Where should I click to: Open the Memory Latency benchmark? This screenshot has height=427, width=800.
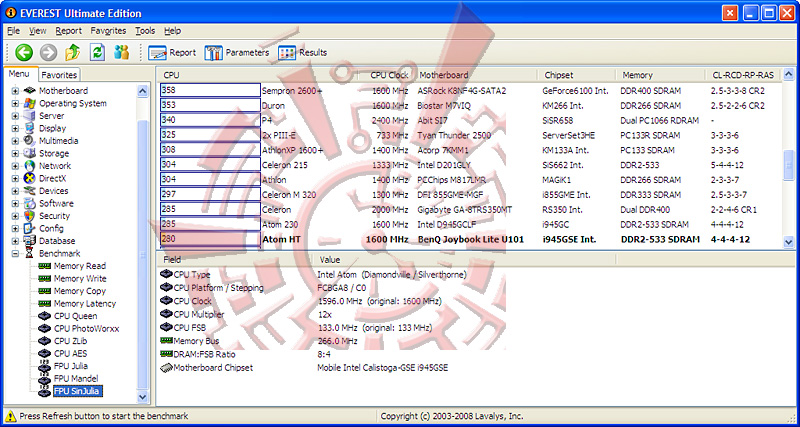(x=85, y=304)
